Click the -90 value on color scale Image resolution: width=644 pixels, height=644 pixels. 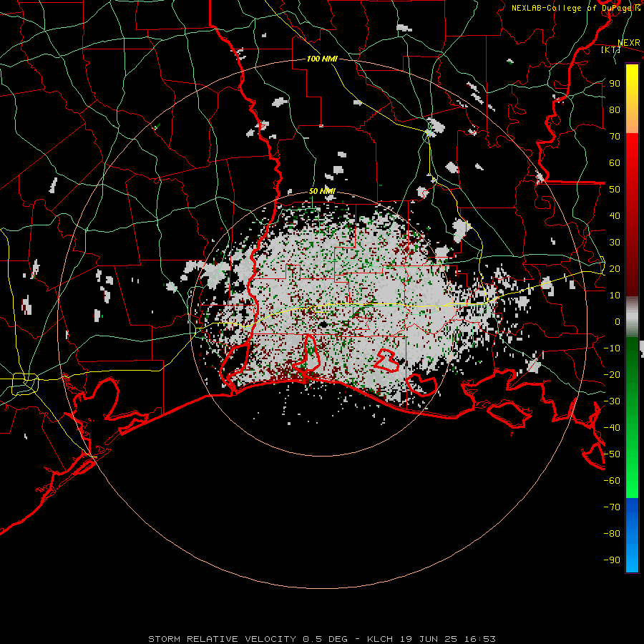pos(612,560)
